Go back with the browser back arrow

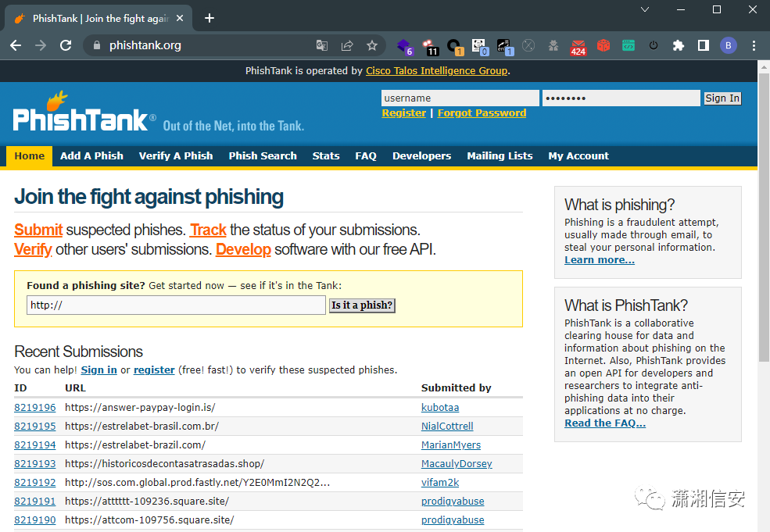[x=16, y=45]
